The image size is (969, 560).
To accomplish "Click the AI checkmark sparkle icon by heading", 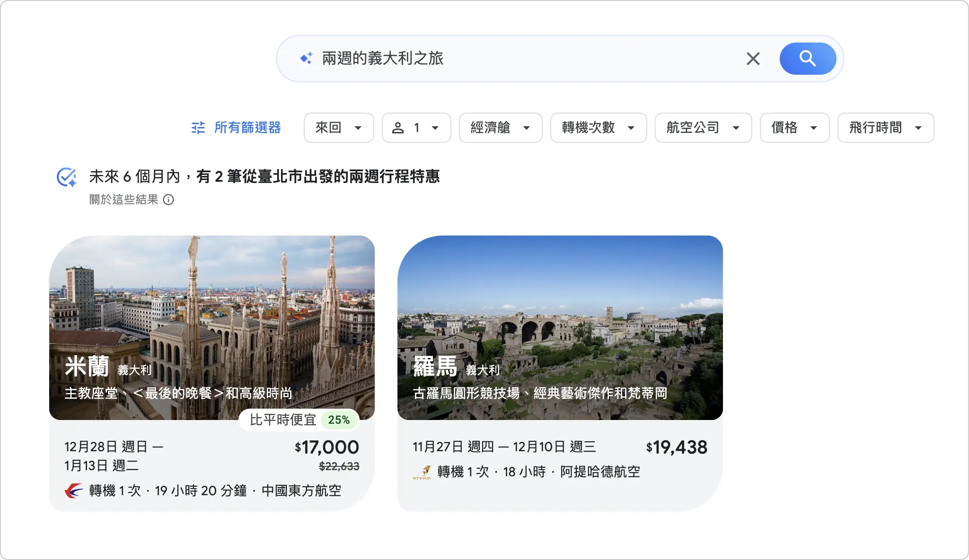I will click(67, 177).
